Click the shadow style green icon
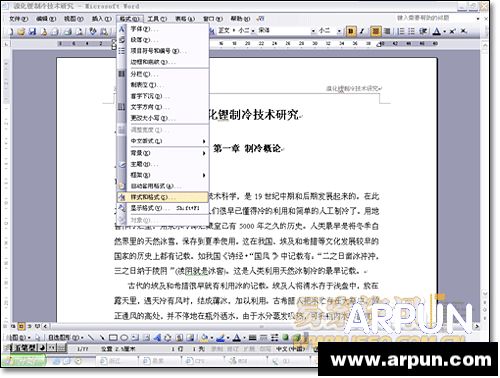 pos(285,338)
